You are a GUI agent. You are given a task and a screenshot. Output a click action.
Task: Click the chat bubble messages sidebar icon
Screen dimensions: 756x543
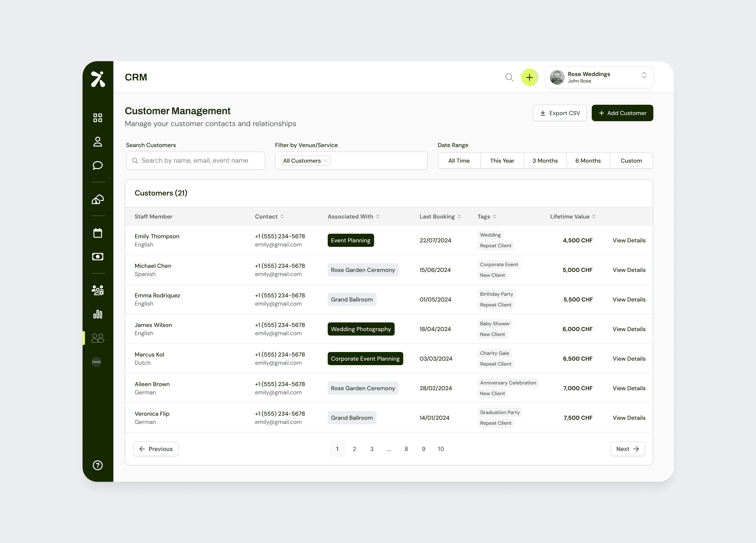[98, 165]
